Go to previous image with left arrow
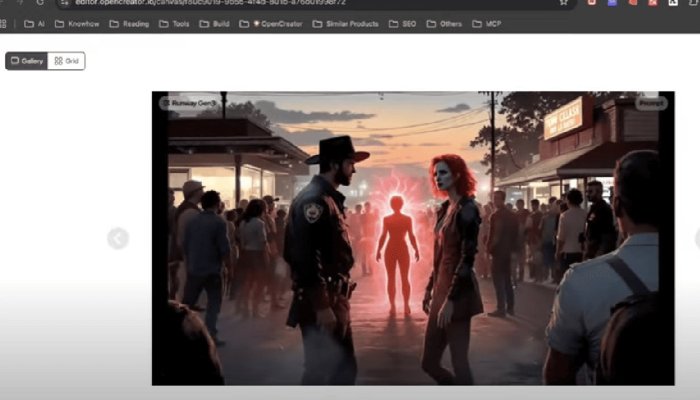This screenshot has height=400, width=700. click(x=118, y=238)
